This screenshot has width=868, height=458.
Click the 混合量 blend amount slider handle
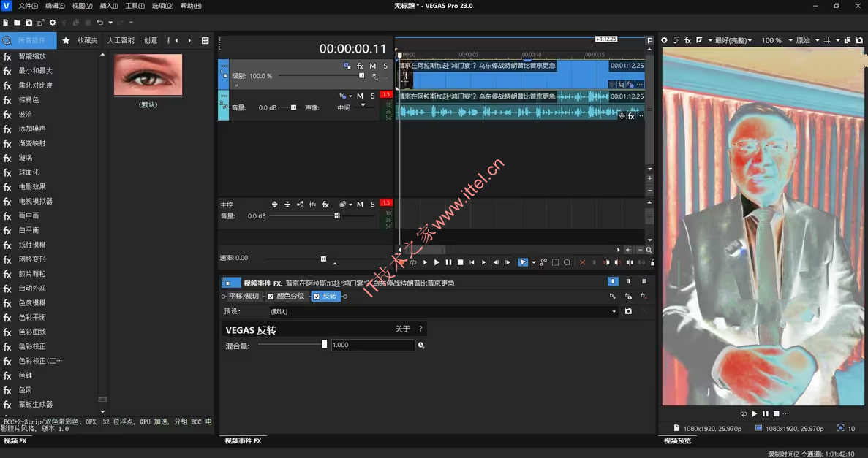point(324,345)
